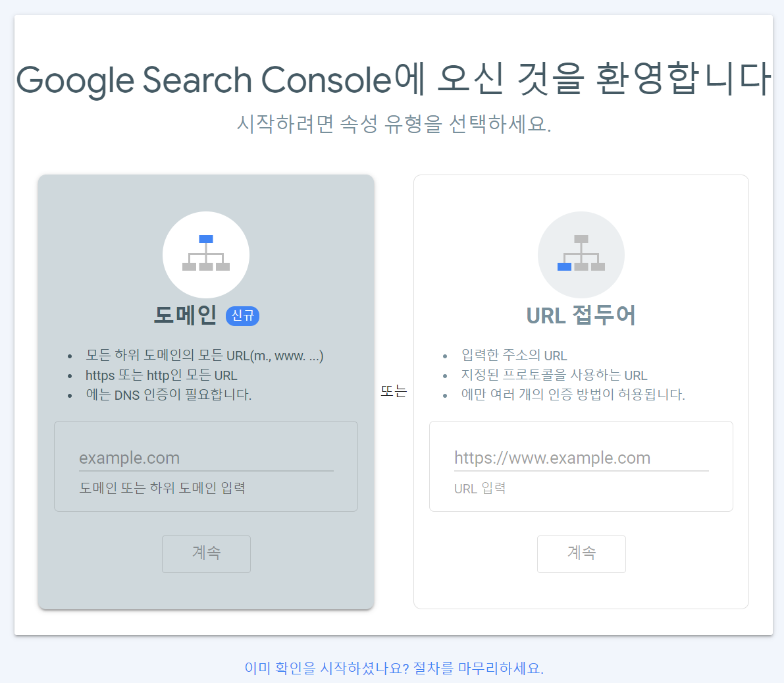Screen dimensions: 784x683
Task: Click '에만 여러 개의 인증 방법이 허용됩니다.' bullet
Action: [573, 395]
